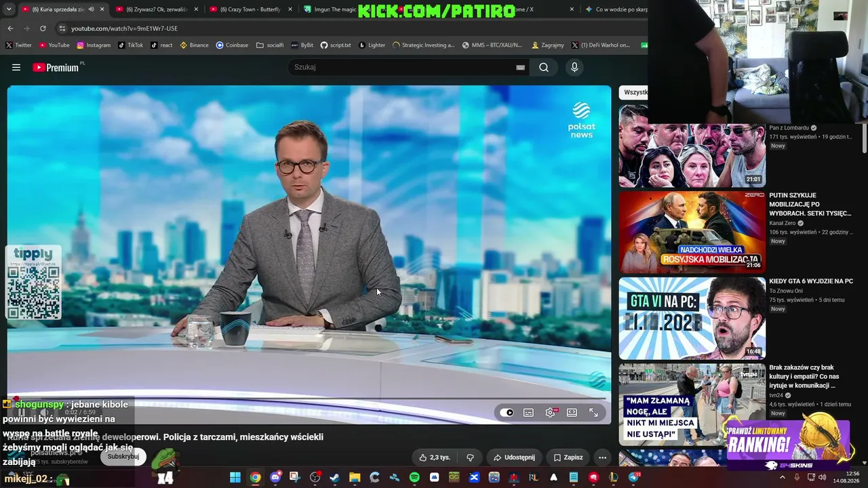Open Google Chrome from the taskbar

tap(255, 478)
